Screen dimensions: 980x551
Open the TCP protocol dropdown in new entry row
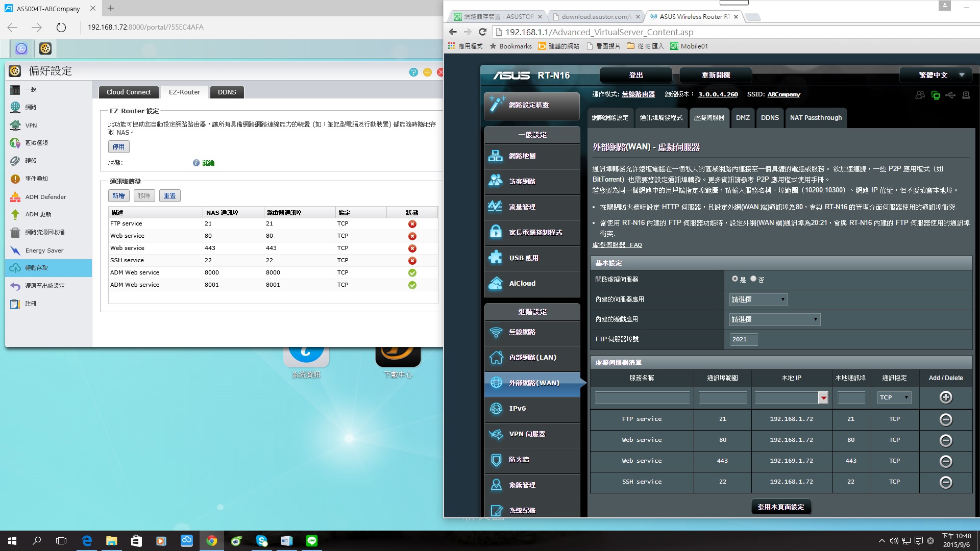[x=894, y=397]
